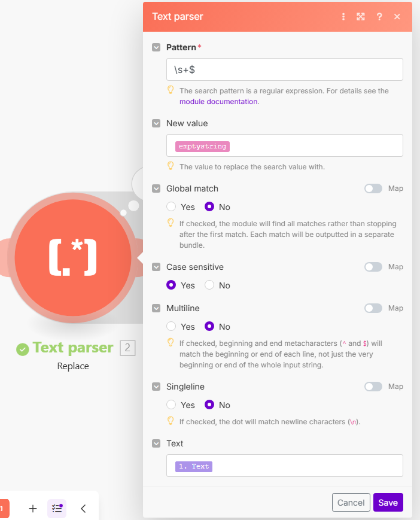
Task: Collapse the bottom toolbar with left chevron
Action: pyautogui.click(x=83, y=509)
